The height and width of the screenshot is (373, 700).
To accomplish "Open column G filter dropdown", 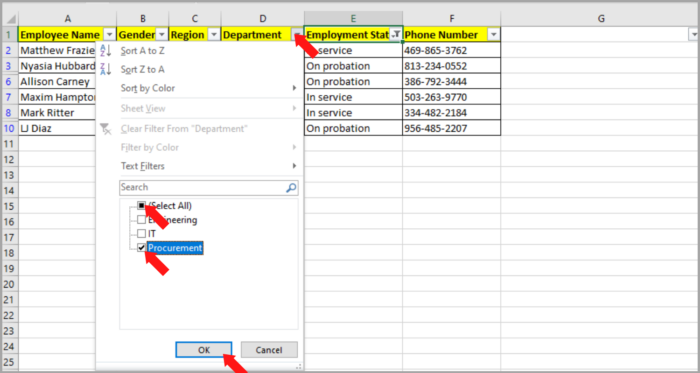I will tap(693, 35).
